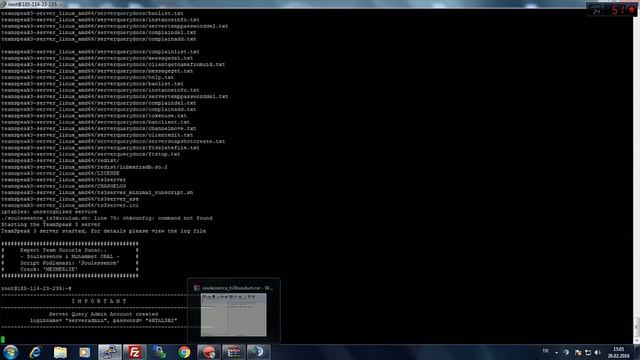Click the WinRAR window preview thumbnail
Image resolution: width=640 pixels, height=360 pixels.
(233, 315)
